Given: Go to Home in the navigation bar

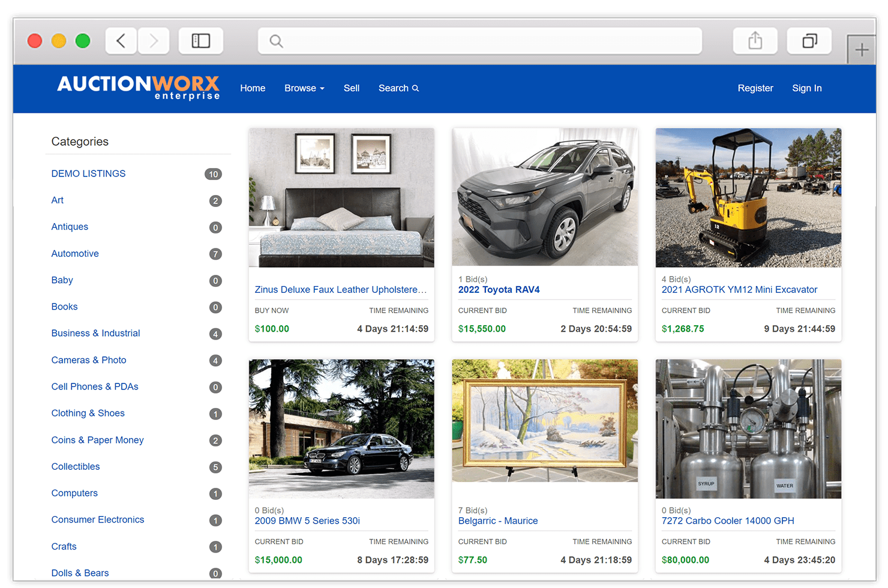Looking at the screenshot, I should click(253, 88).
